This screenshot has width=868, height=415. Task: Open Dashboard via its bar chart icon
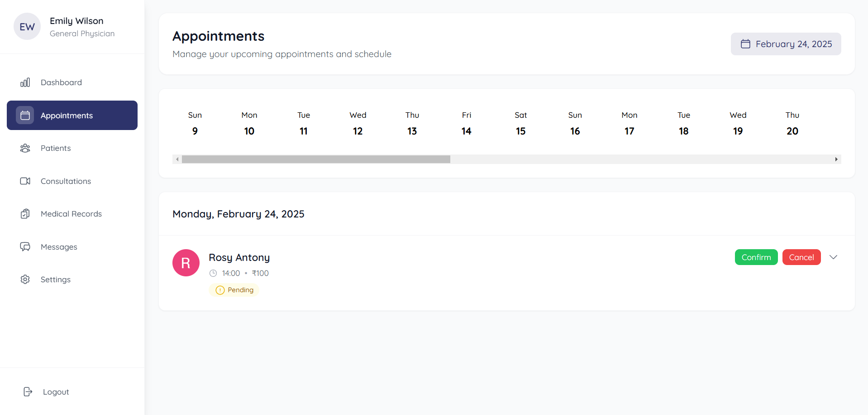coord(25,82)
